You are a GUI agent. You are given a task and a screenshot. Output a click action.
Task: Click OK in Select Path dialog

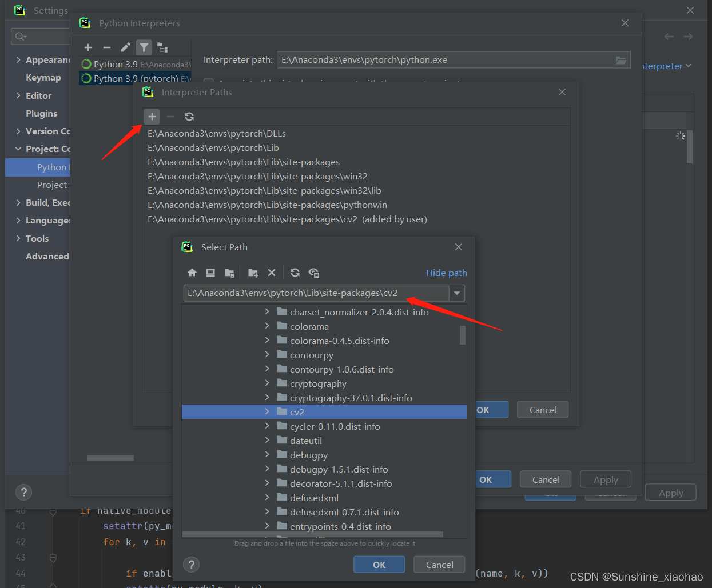[379, 565]
